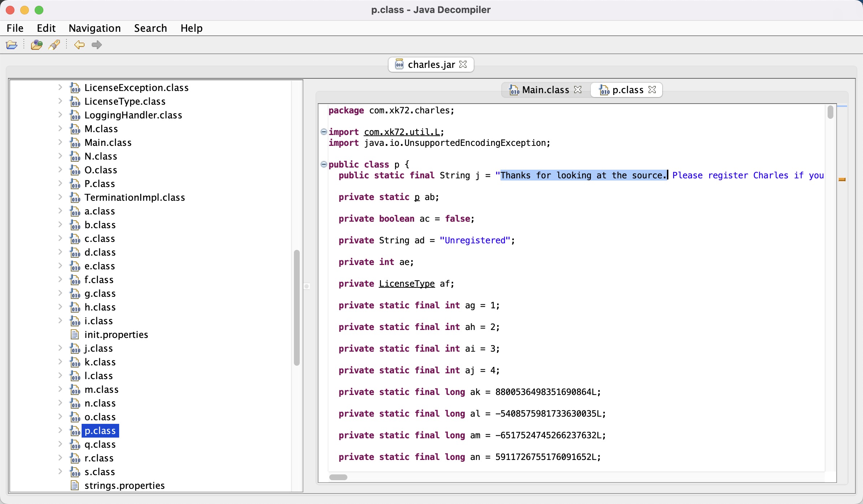Follow the com.xk72.util.L import link
The height and width of the screenshot is (504, 863).
point(402,132)
